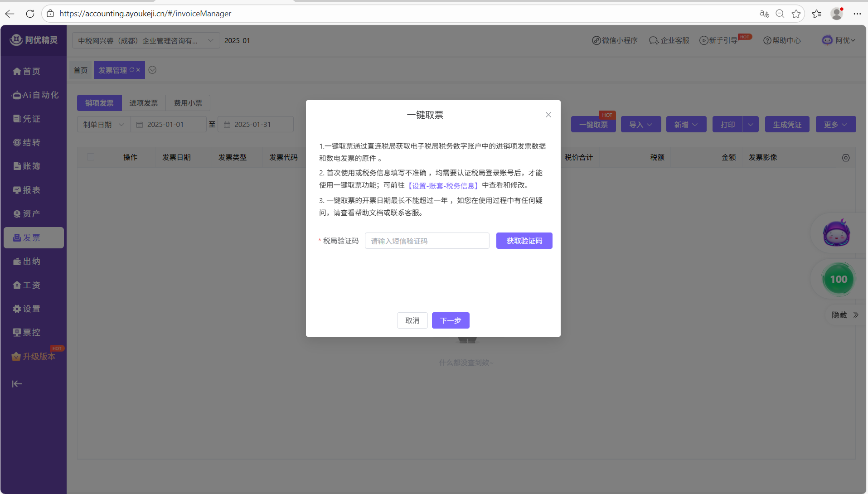Click the browser refresh icon
Viewport: 868px width, 494px height.
[x=30, y=14]
